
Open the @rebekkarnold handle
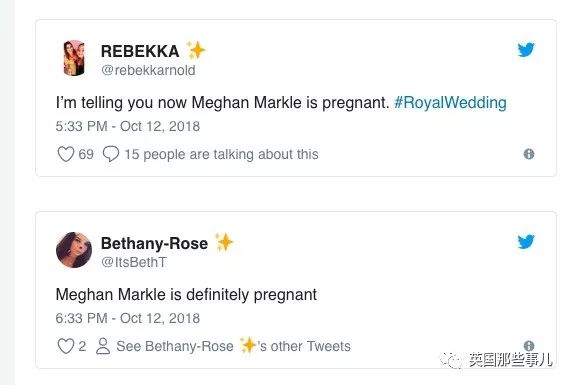click(148, 70)
